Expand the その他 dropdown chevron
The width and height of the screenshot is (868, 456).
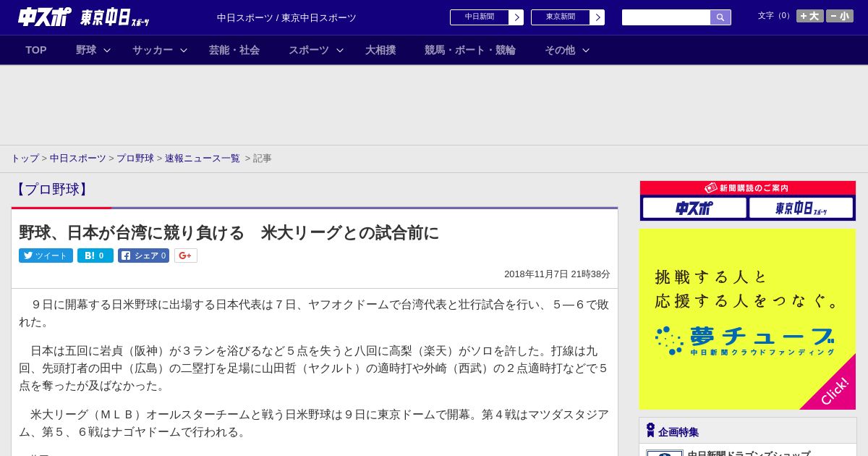[586, 50]
